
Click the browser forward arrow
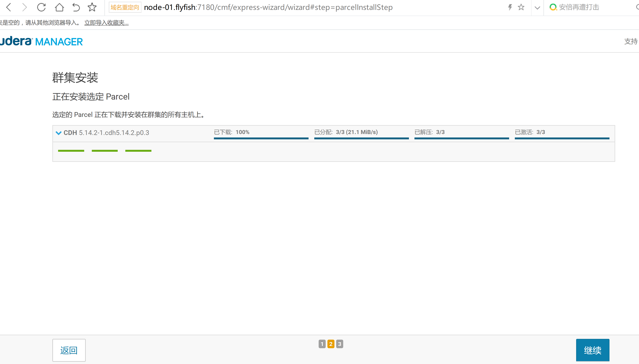(x=24, y=7)
